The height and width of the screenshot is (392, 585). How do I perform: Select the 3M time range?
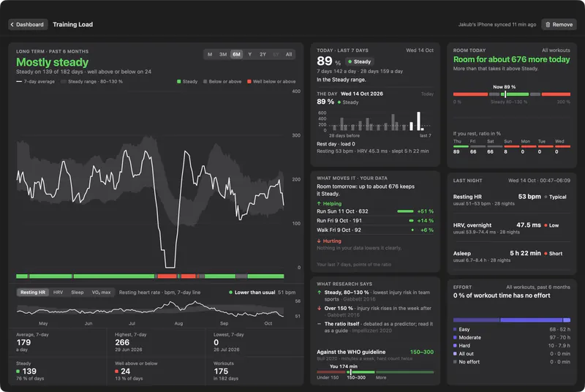click(223, 54)
